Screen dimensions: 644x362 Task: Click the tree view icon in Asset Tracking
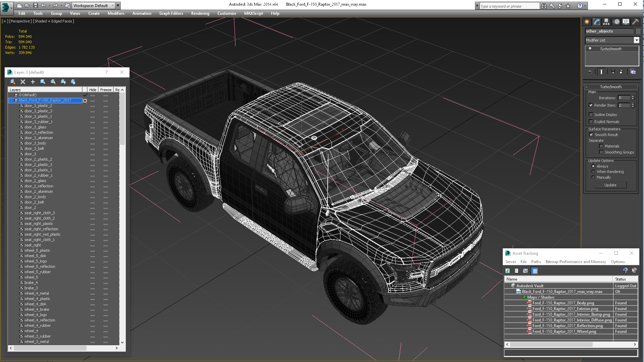526,271
